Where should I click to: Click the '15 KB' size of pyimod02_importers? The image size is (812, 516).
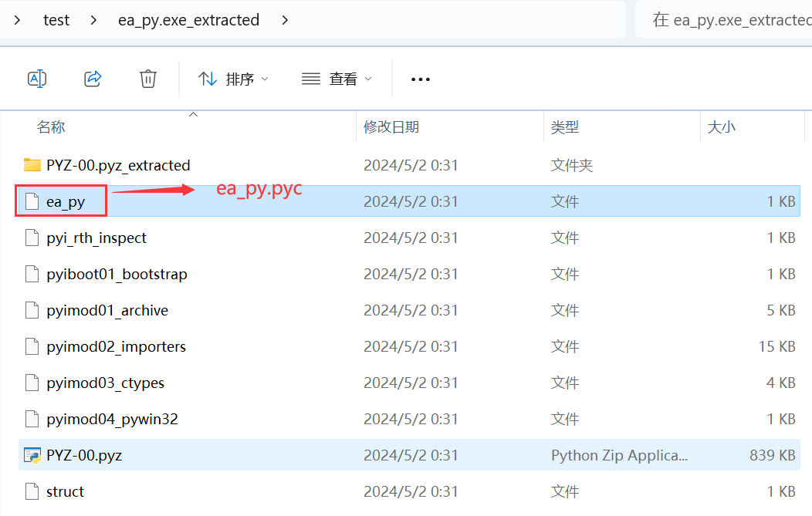click(776, 346)
